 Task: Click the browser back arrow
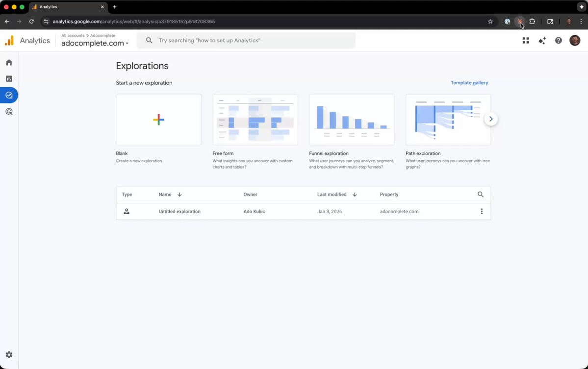click(x=7, y=22)
